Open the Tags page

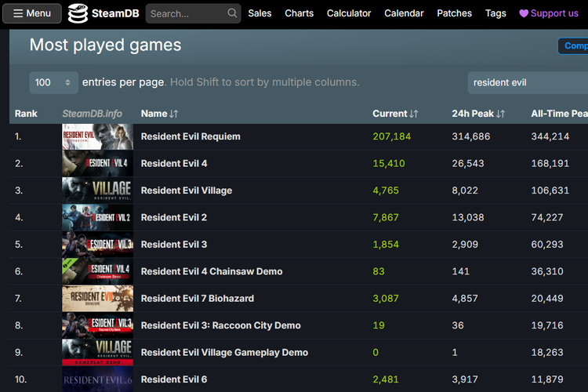[x=495, y=13]
